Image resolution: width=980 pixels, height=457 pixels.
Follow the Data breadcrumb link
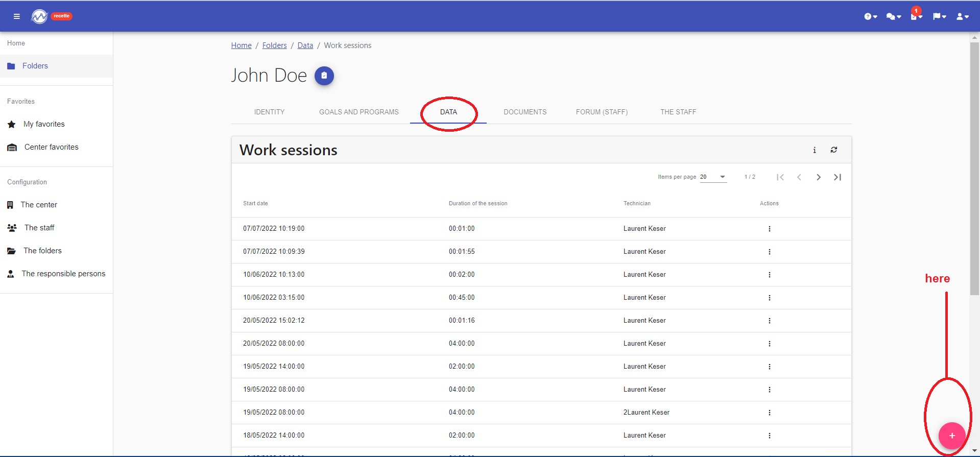tap(305, 45)
